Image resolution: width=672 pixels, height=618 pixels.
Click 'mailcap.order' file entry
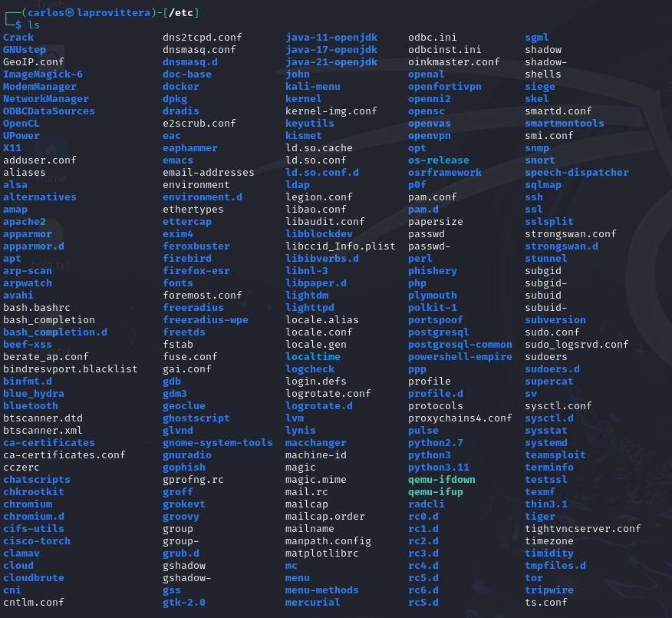325,517
